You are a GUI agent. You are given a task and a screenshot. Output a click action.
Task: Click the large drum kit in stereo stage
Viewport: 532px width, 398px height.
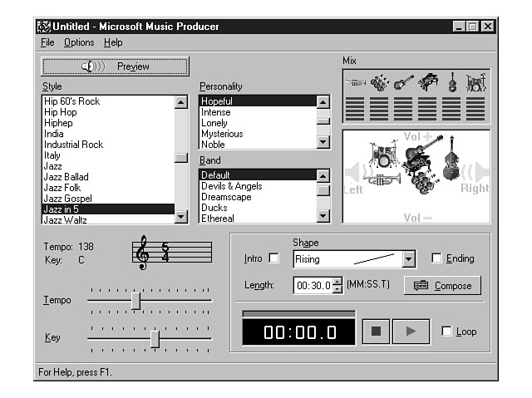click(384, 155)
